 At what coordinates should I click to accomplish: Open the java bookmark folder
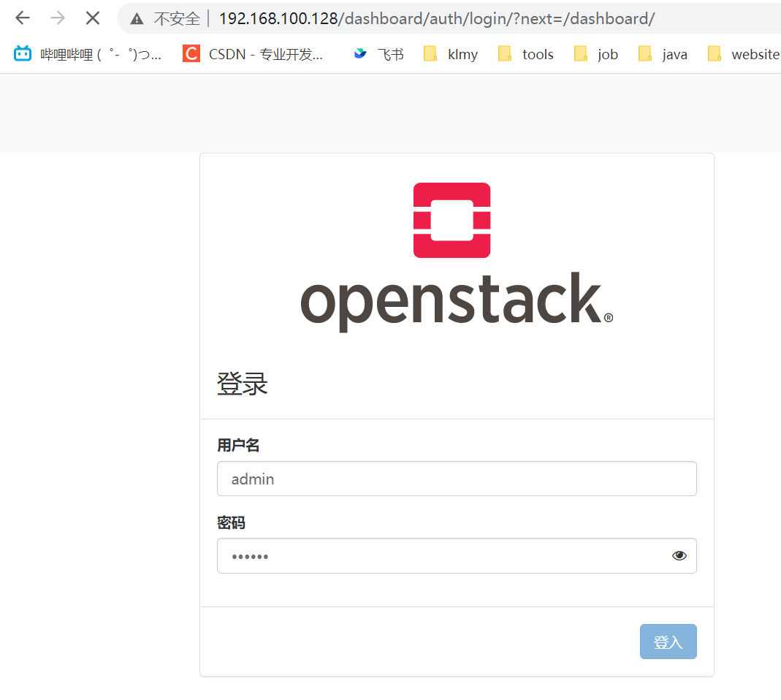click(663, 54)
